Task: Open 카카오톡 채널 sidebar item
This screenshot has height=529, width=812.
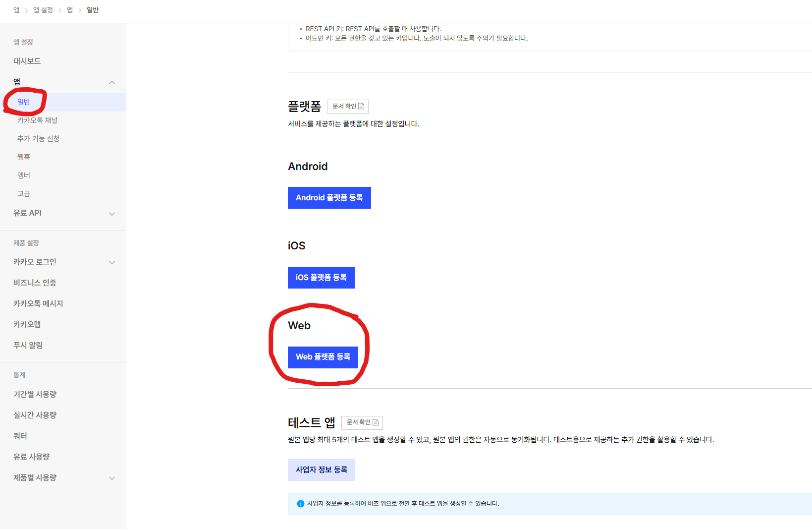Action: point(38,120)
